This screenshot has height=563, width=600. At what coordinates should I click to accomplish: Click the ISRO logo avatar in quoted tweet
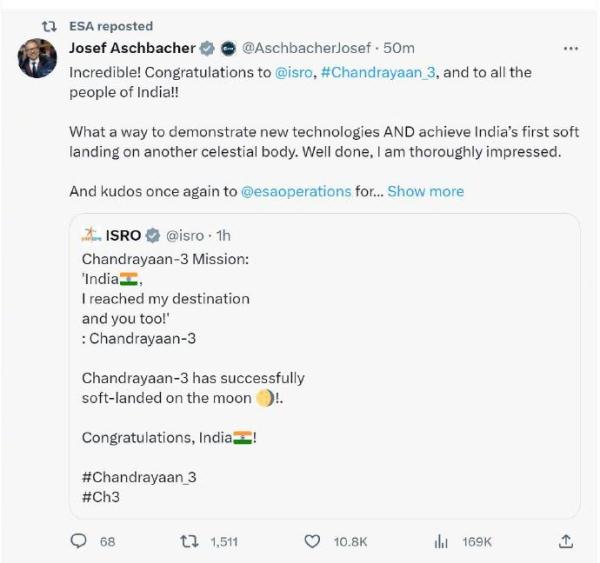(93, 236)
